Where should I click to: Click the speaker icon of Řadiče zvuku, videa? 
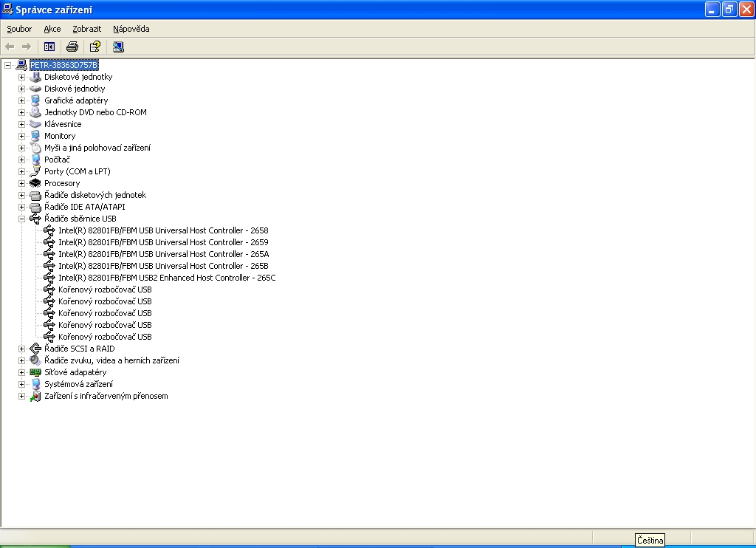click(x=35, y=360)
